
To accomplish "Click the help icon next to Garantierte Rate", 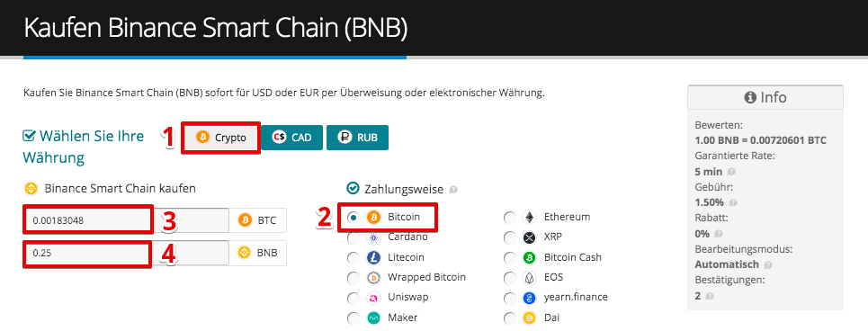I will tap(731, 172).
